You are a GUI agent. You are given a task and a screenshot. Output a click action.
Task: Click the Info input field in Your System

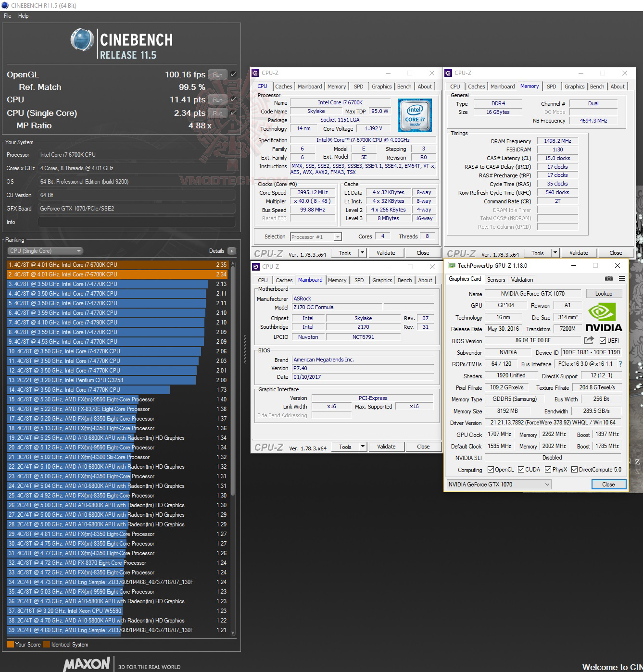click(x=137, y=222)
